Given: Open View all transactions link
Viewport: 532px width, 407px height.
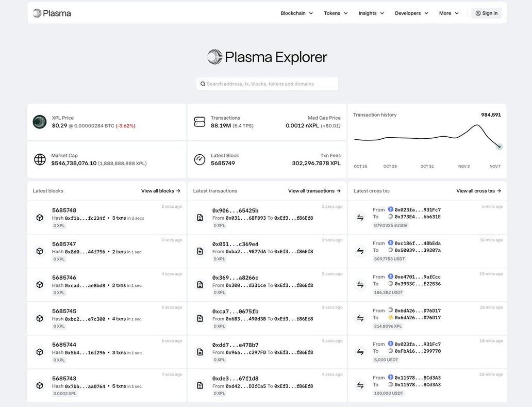Looking at the screenshot, I should click(314, 191).
